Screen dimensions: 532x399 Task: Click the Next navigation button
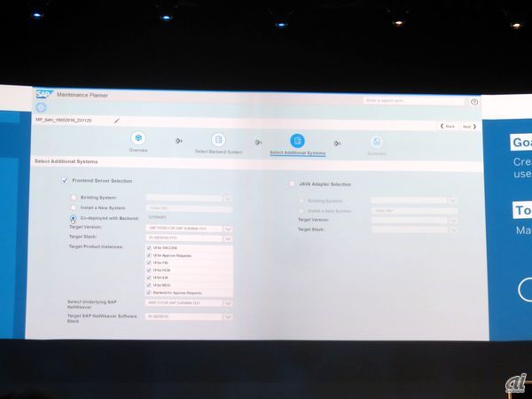(x=470, y=127)
